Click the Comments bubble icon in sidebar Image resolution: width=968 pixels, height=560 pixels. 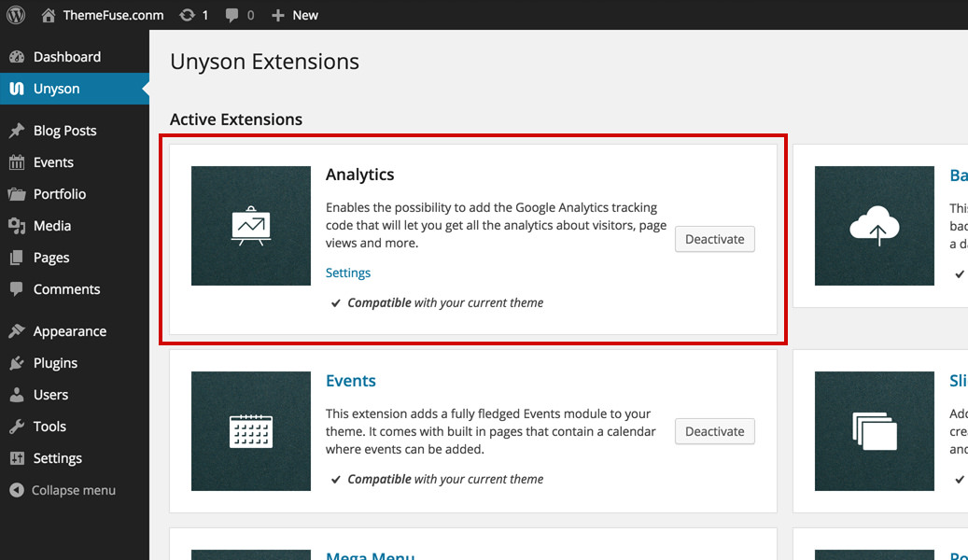point(17,289)
